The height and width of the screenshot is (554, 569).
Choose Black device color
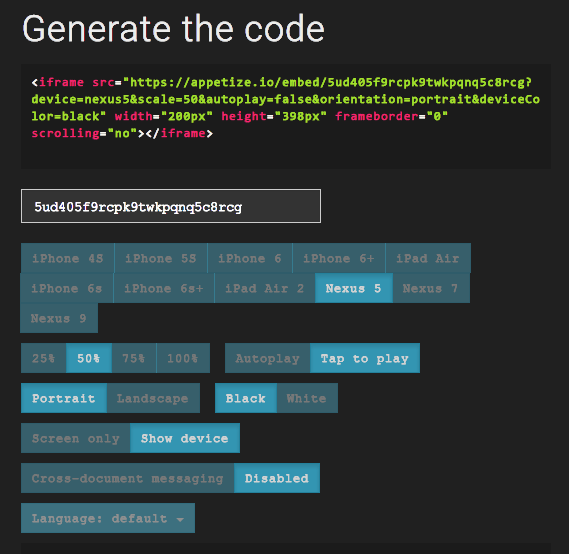[x=246, y=398]
